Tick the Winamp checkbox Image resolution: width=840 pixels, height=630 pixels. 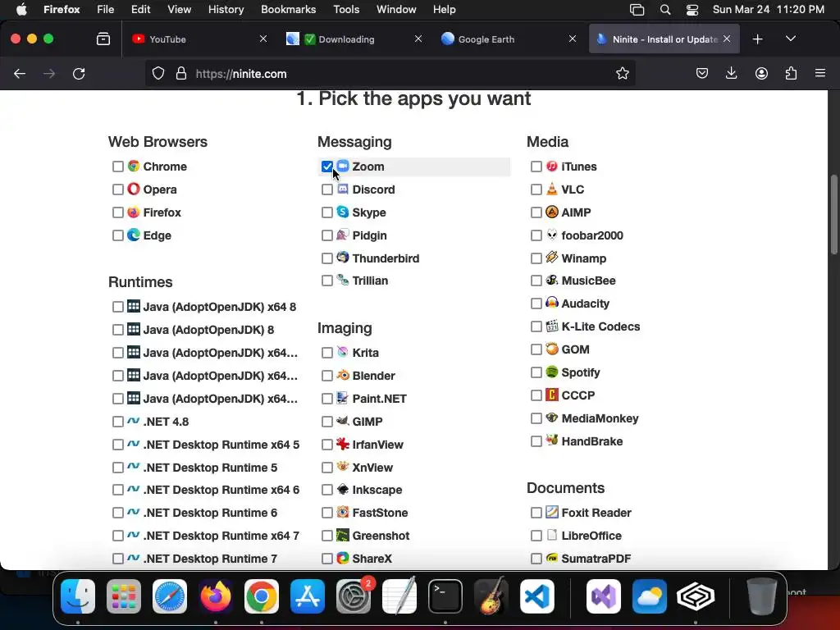pos(536,258)
